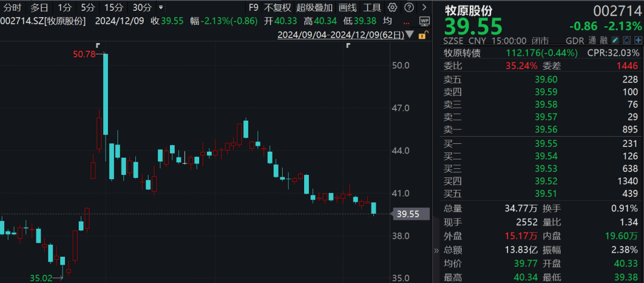Expand the more periods dropdown arrow

click(160, 7)
